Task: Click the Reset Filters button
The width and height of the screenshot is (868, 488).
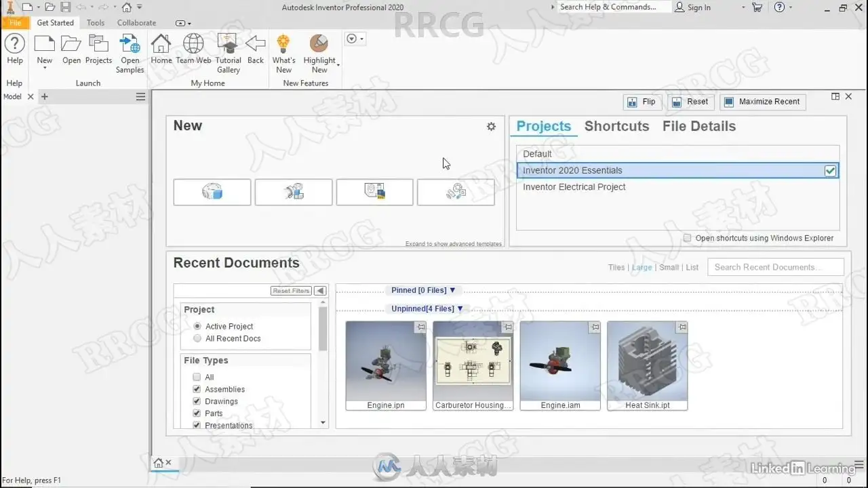Action: point(291,291)
